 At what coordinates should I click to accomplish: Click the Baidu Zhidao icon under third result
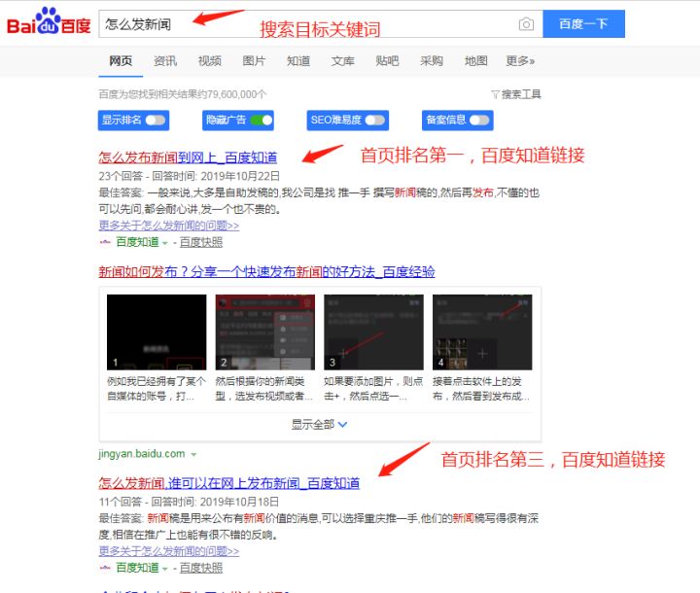point(105,568)
